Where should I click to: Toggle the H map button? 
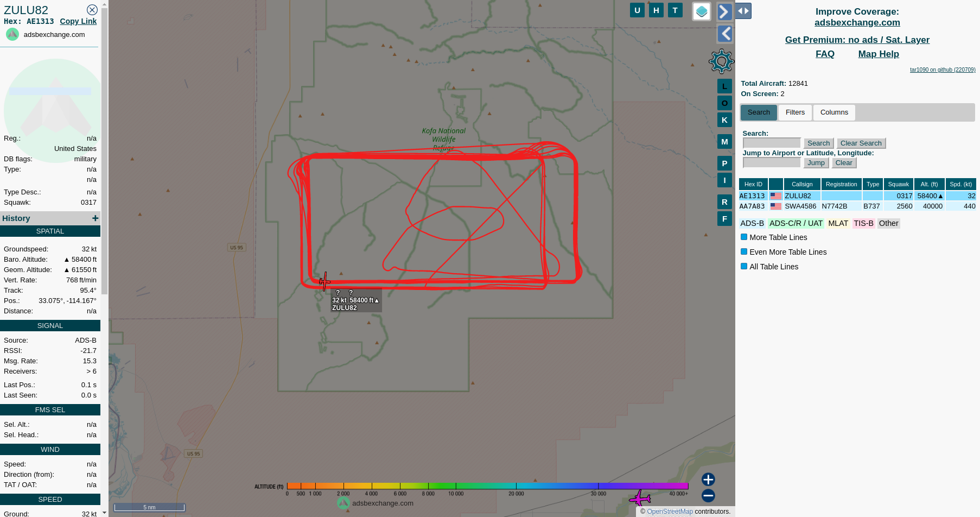pyautogui.click(x=656, y=10)
